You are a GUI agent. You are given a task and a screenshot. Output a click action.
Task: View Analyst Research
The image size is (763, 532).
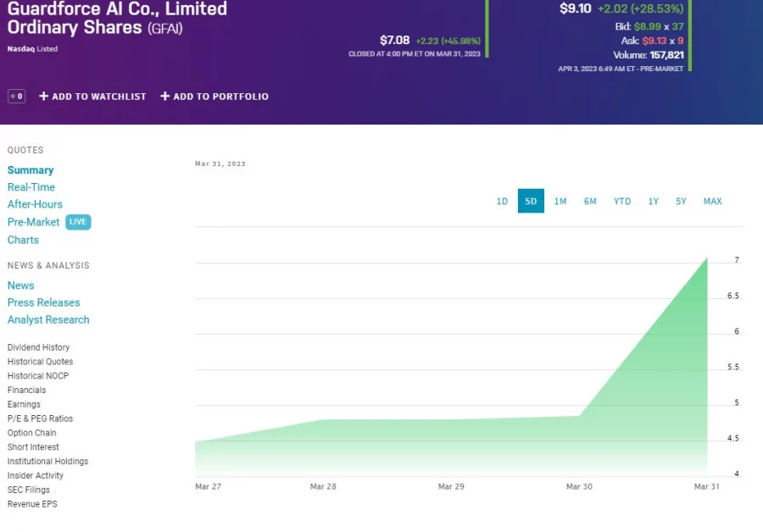[48, 319]
